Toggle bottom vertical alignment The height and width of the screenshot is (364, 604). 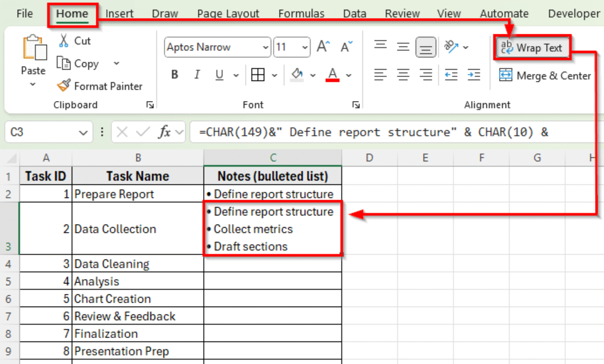point(426,47)
